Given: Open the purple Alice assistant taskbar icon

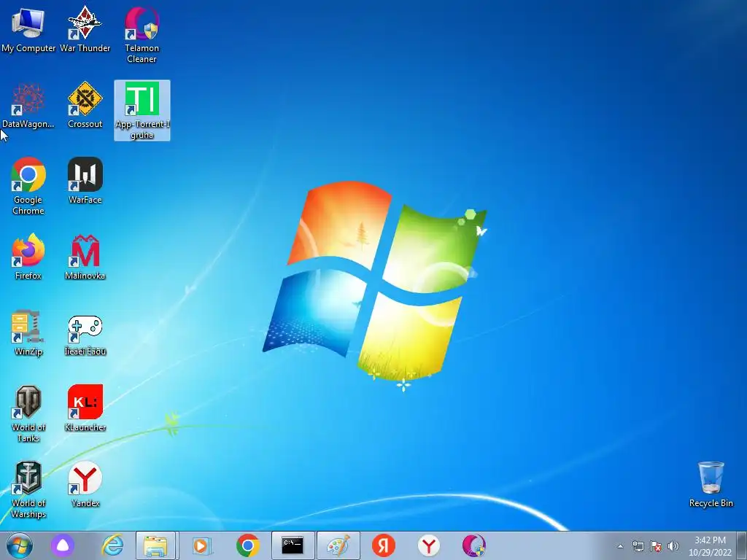Looking at the screenshot, I should coord(63,545).
